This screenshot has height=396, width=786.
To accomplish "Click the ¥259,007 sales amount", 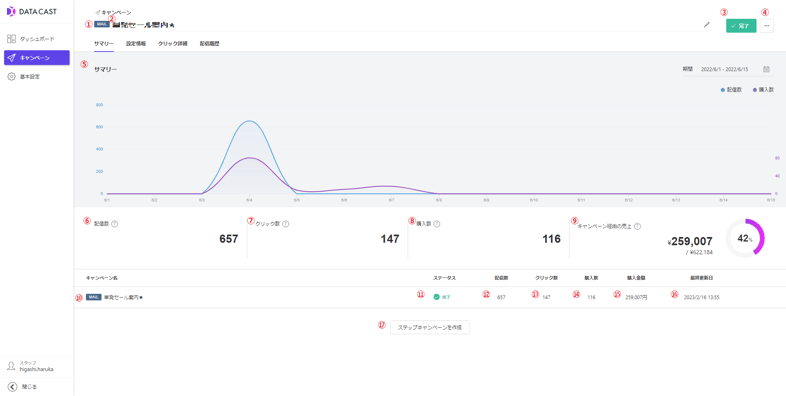I will 690,242.
